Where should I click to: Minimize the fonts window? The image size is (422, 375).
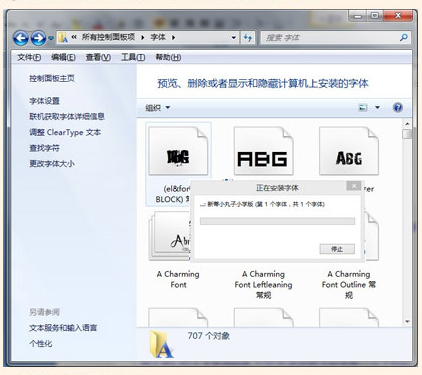[358, 16]
